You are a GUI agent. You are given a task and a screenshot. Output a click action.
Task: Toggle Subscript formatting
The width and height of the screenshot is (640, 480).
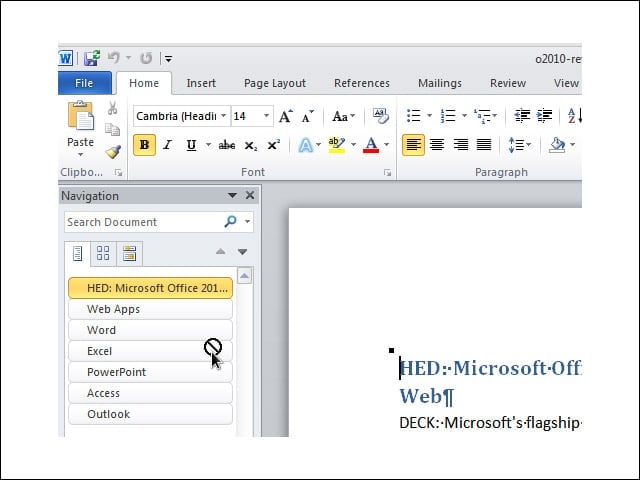click(251, 145)
